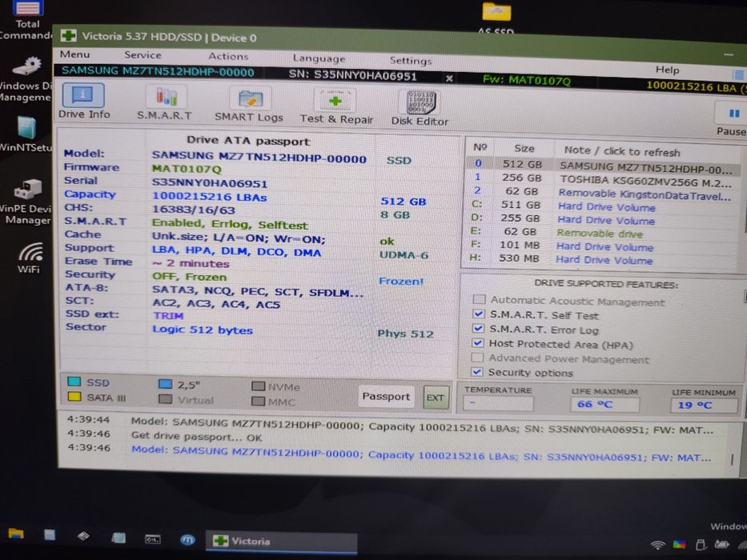Open the Language menu
This screenshot has height=560, width=747.
[319, 58]
